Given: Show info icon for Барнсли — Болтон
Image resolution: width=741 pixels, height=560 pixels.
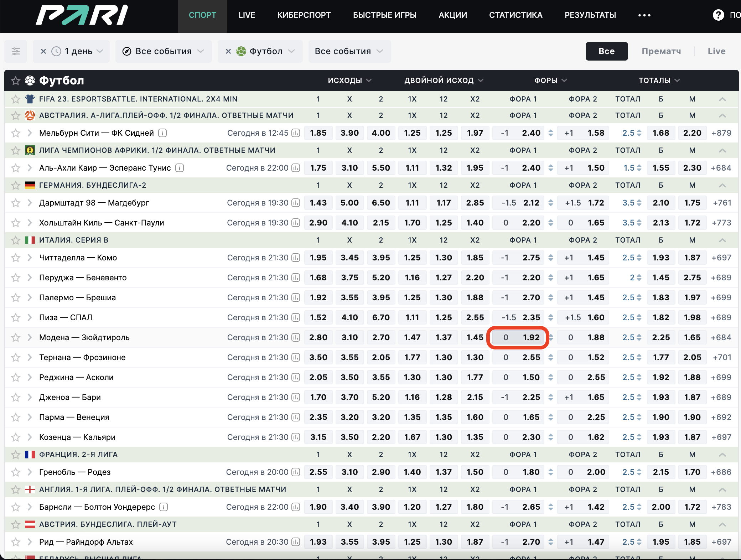Looking at the screenshot, I should [164, 507].
